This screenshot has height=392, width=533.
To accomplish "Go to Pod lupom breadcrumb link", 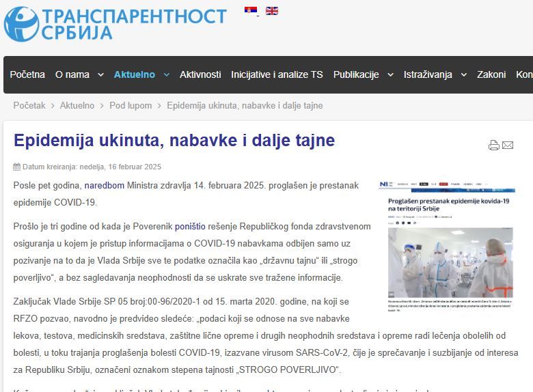I will click(131, 106).
